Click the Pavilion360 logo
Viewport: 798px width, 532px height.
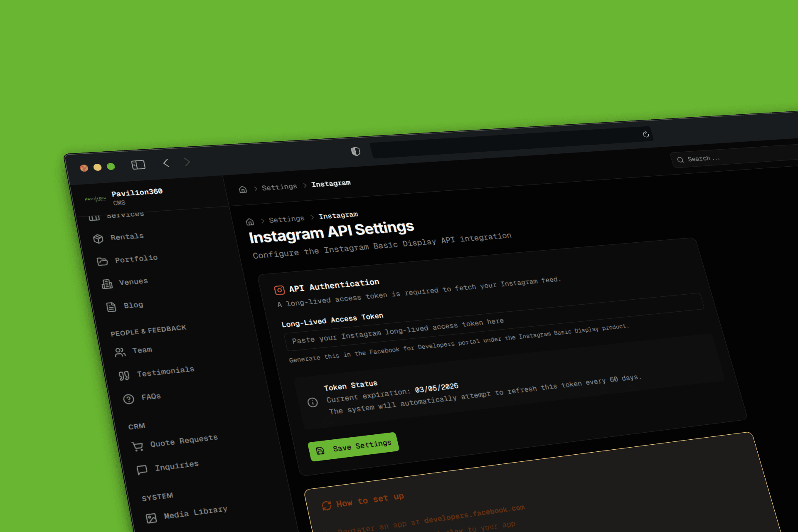pyautogui.click(x=95, y=199)
